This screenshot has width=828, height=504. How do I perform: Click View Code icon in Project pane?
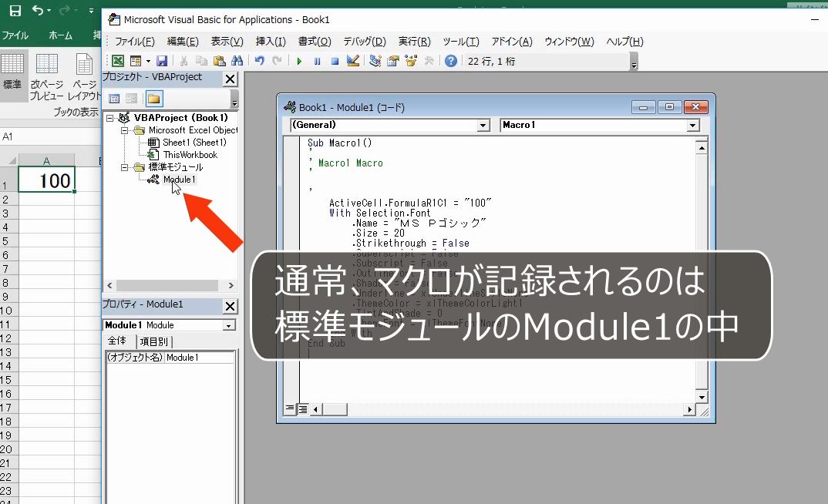pyautogui.click(x=114, y=99)
